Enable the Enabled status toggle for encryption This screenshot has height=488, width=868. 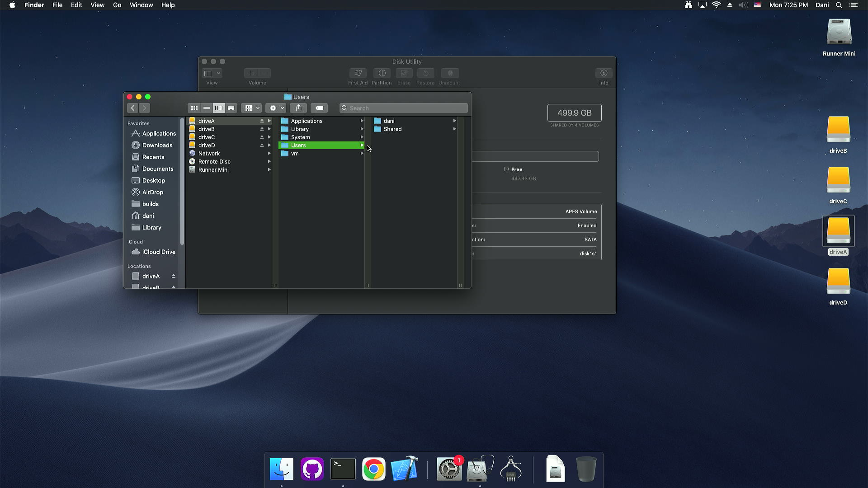click(587, 225)
